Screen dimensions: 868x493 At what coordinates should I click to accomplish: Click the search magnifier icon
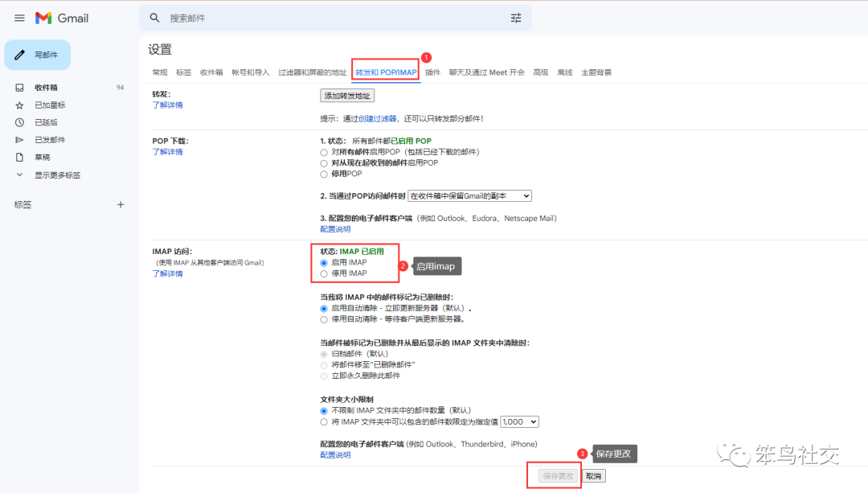pos(154,18)
